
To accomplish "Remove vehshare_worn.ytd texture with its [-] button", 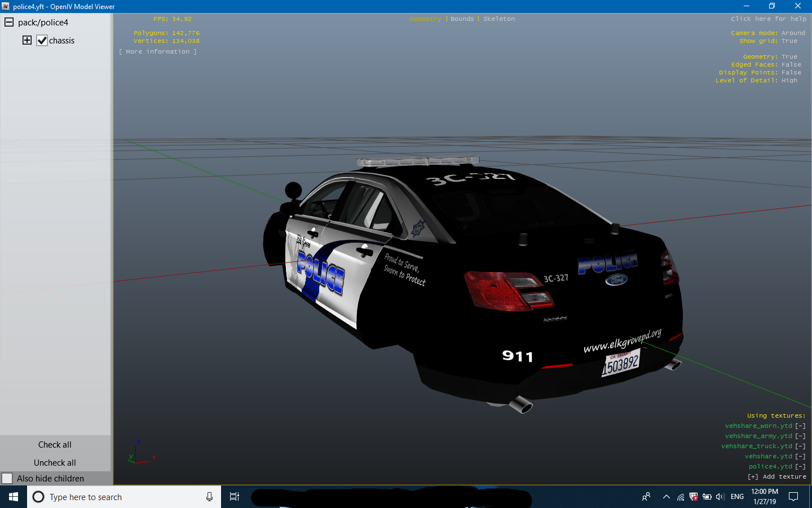I will pos(800,426).
